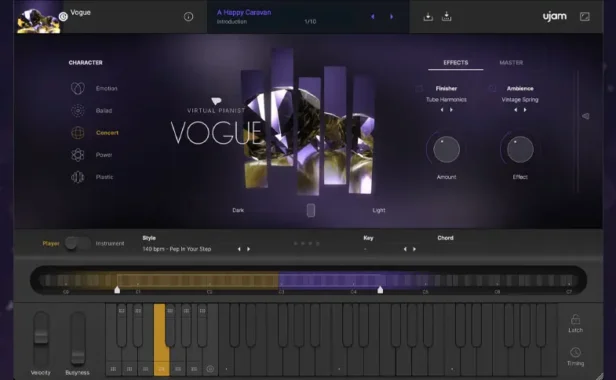This screenshot has height=380, width=616.
Task: Click the Ambience Effect knob
Action: tap(520, 150)
